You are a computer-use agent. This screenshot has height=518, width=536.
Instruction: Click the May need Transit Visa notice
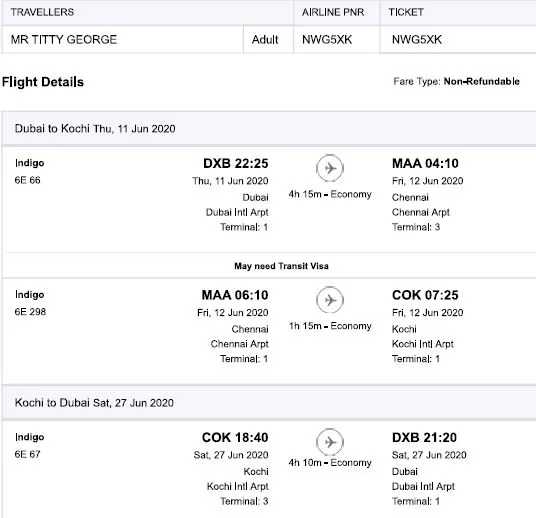click(x=281, y=266)
